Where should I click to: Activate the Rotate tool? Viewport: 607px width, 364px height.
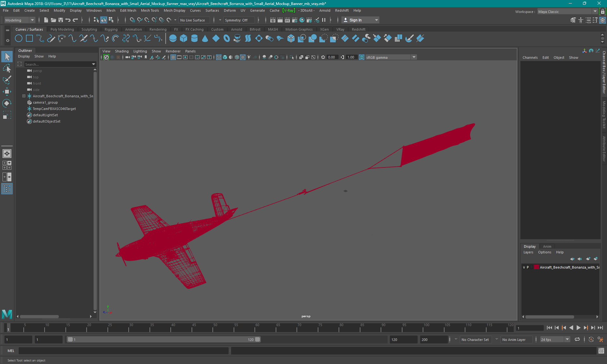[x=7, y=103]
